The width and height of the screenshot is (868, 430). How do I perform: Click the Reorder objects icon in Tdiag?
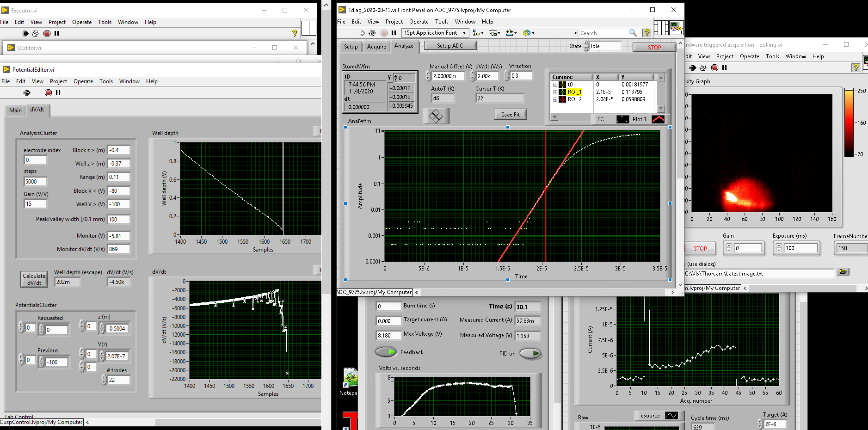(528, 33)
